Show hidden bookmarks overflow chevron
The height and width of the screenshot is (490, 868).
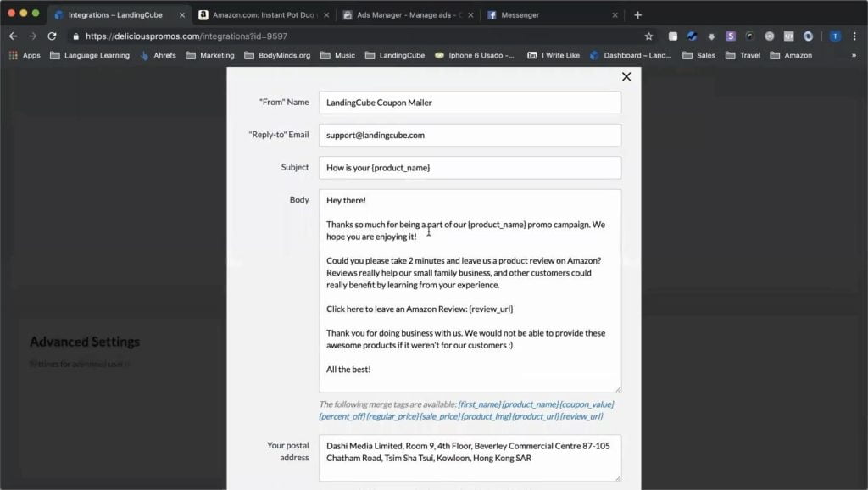pyautogui.click(x=854, y=55)
